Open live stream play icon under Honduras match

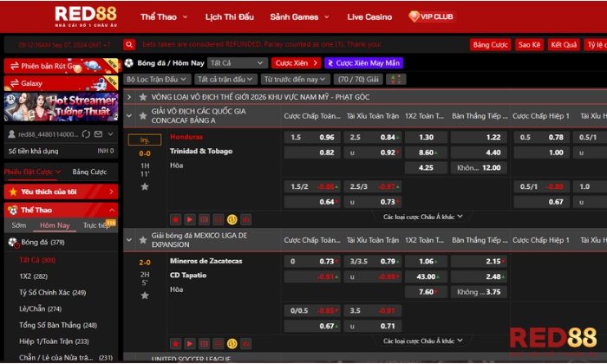(190, 220)
